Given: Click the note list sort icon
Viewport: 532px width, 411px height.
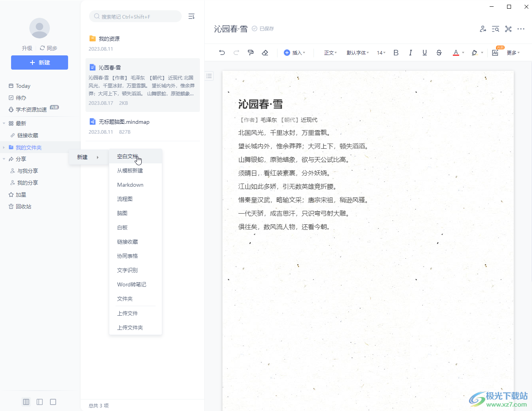Looking at the screenshot, I should coord(192,17).
